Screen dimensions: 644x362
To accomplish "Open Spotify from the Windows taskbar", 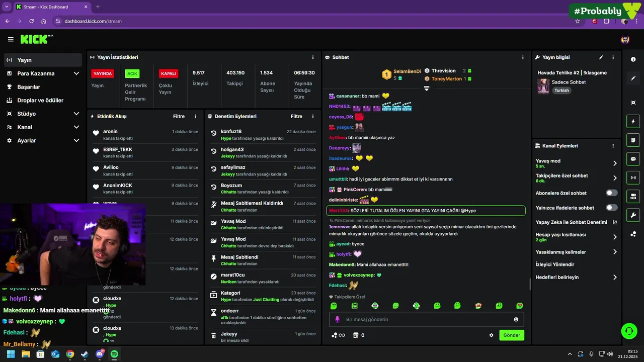I will [x=114, y=354].
